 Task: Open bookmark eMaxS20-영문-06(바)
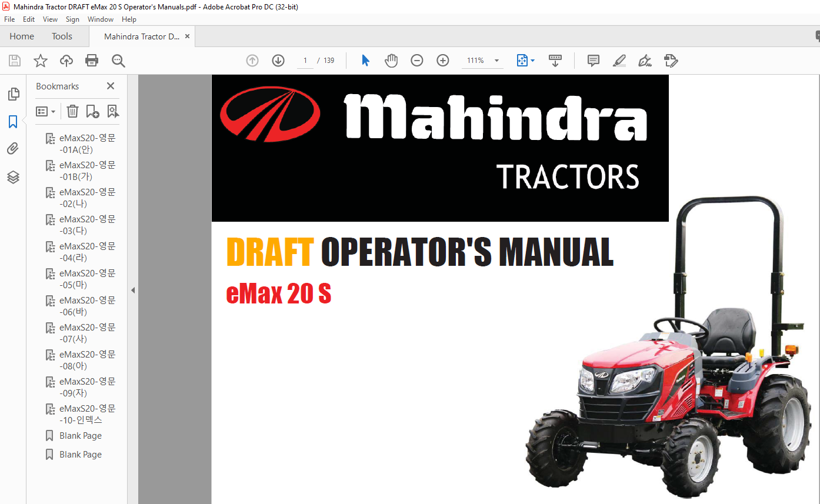pyautogui.click(x=88, y=306)
